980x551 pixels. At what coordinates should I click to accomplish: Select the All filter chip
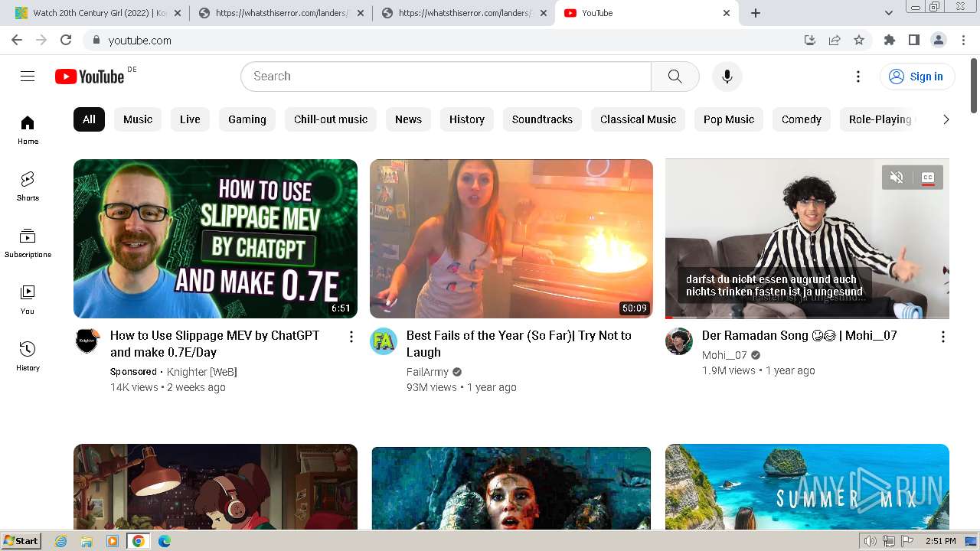click(x=89, y=119)
